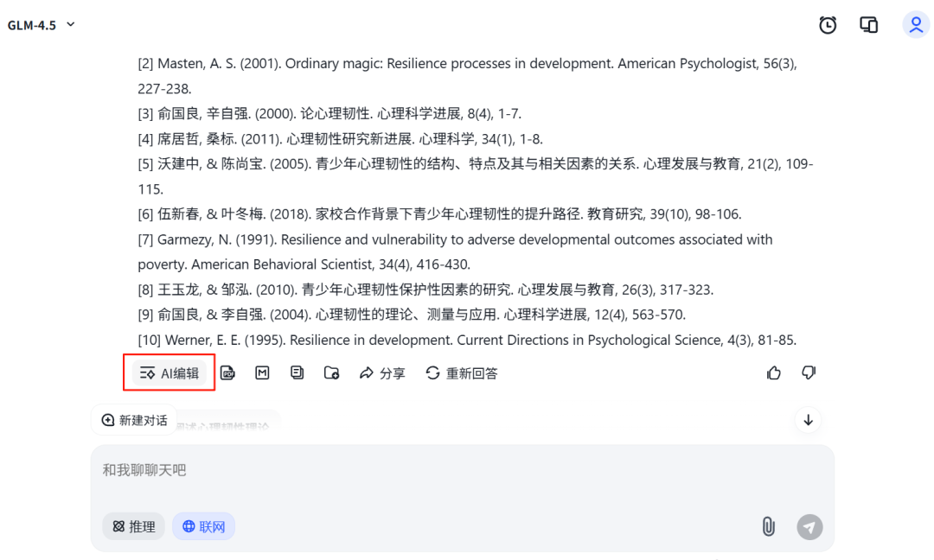Share this response via 分享

pyautogui.click(x=382, y=373)
